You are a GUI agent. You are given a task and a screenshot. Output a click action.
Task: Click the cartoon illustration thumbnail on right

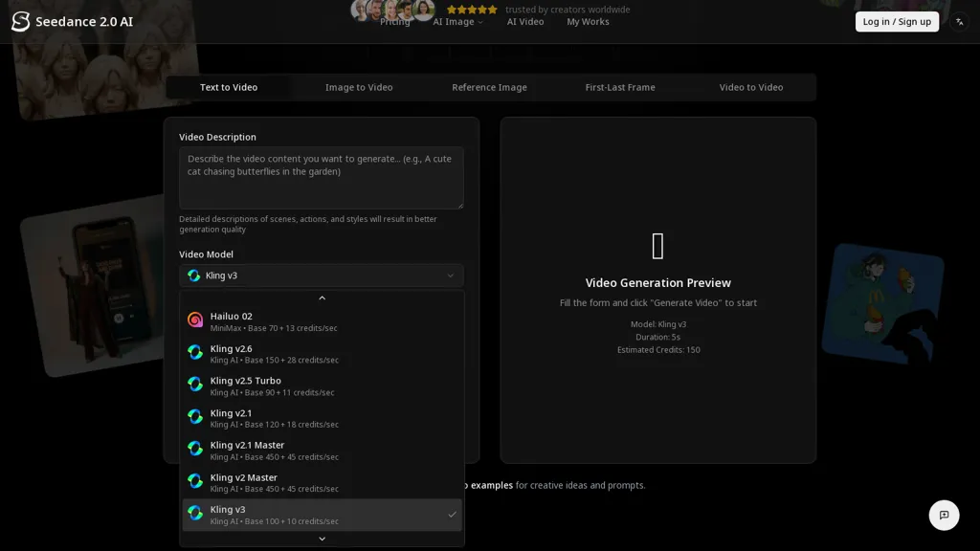[x=883, y=303]
